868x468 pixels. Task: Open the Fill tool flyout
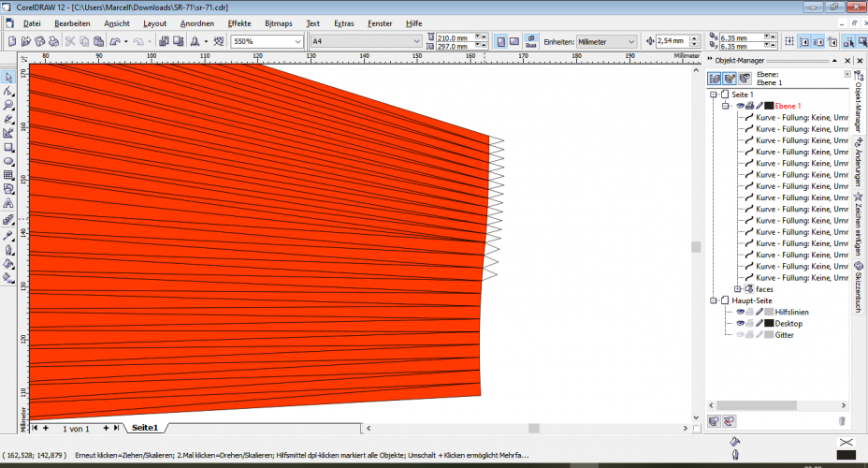[x=8, y=264]
